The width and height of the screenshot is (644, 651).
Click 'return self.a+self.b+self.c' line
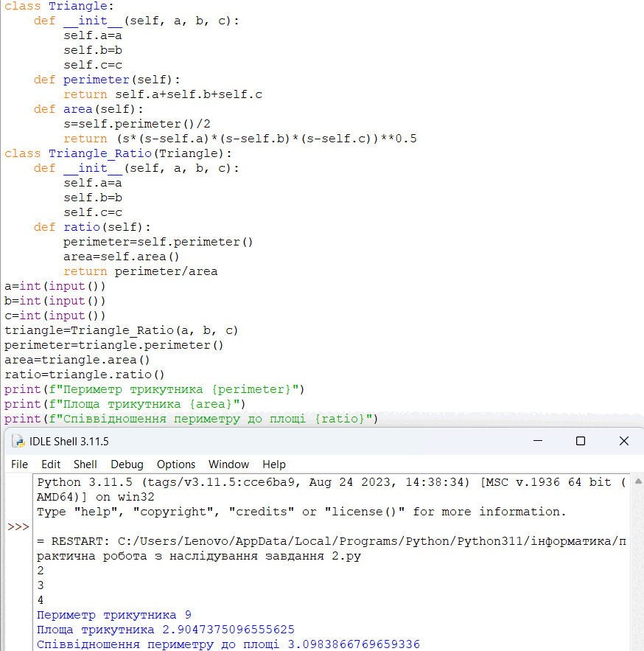pyautogui.click(x=163, y=94)
